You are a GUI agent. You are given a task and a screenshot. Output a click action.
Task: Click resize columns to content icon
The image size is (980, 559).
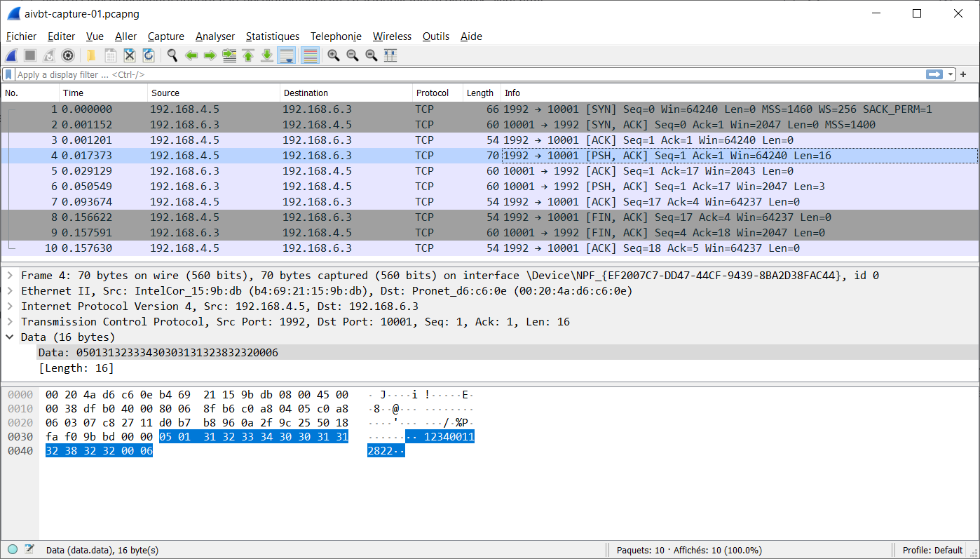tap(390, 55)
